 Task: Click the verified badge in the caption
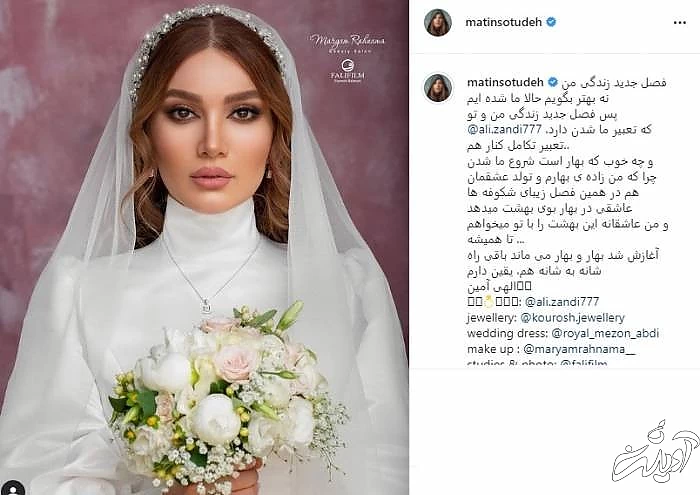553,82
